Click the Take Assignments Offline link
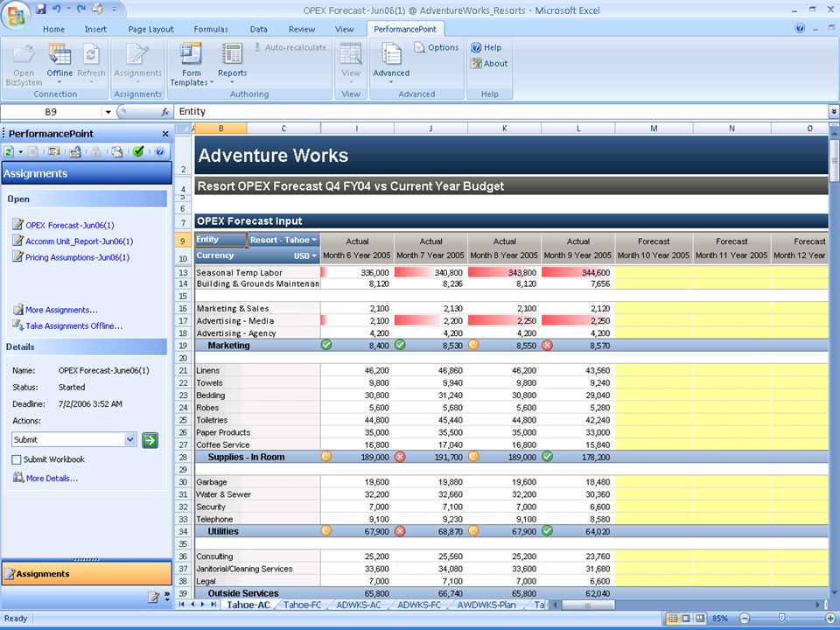 [x=73, y=326]
